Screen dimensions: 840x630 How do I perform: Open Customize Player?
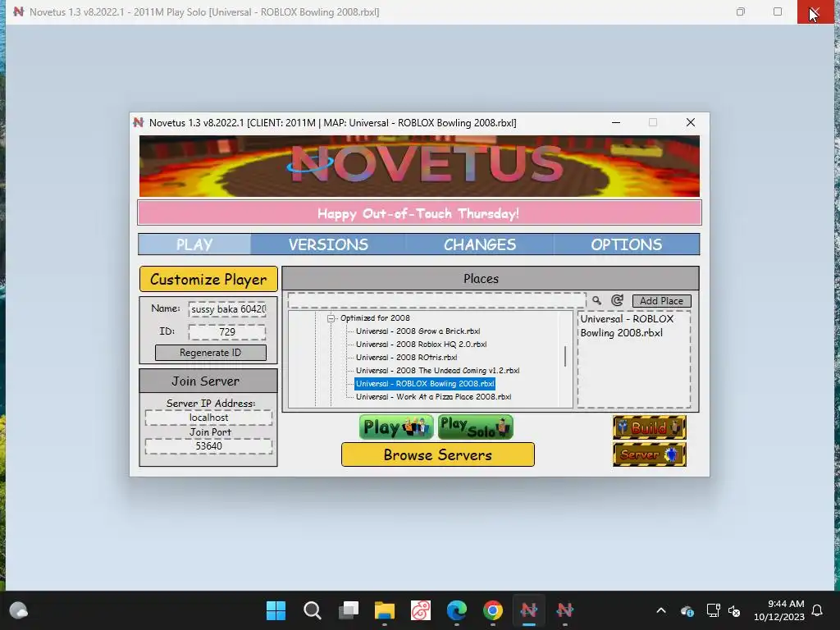click(x=208, y=279)
